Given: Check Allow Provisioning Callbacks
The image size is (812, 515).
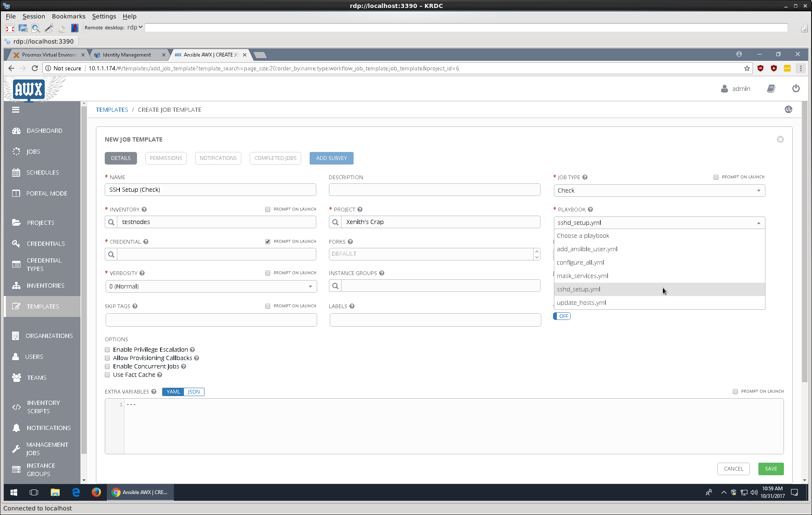Looking at the screenshot, I should (x=107, y=358).
